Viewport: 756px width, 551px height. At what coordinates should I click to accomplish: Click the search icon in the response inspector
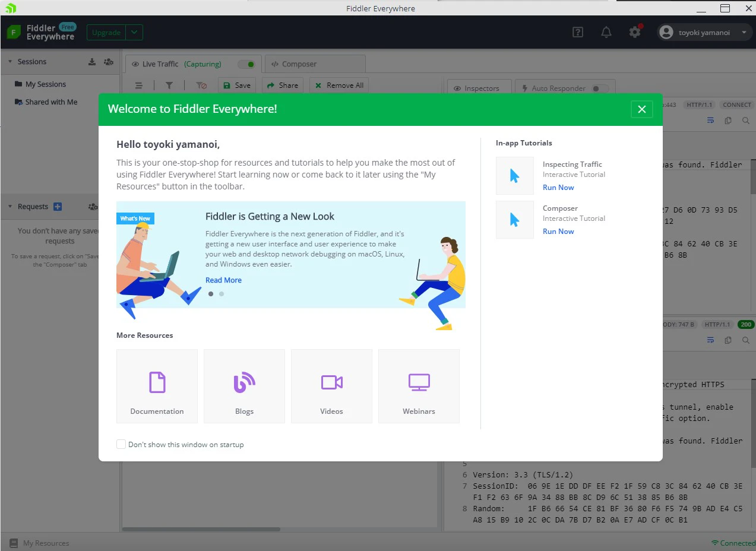746,340
